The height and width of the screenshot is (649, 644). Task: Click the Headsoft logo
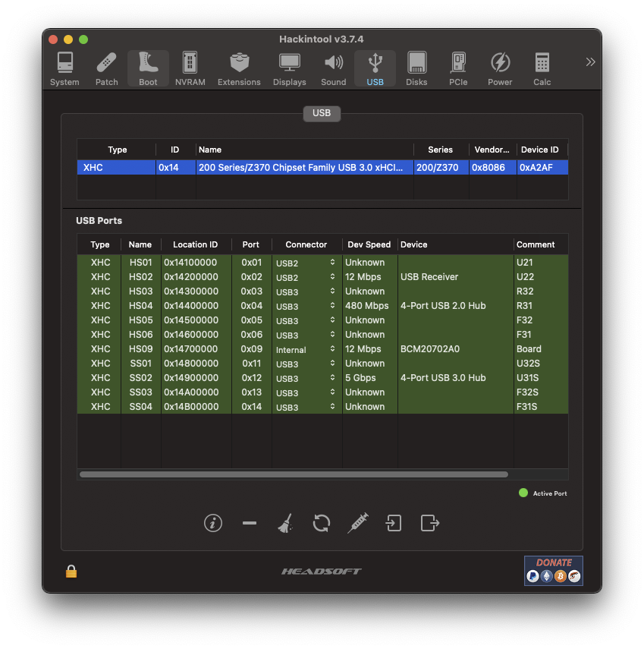coord(322,571)
